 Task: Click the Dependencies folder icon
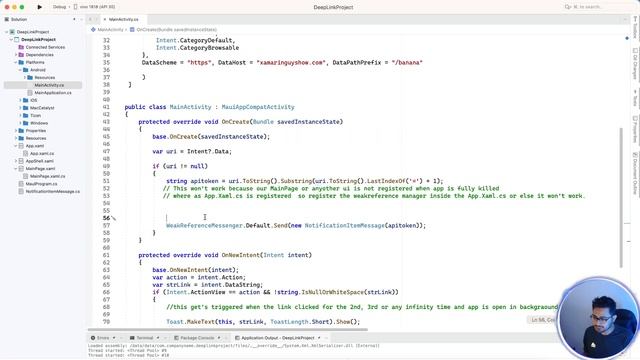21,55
